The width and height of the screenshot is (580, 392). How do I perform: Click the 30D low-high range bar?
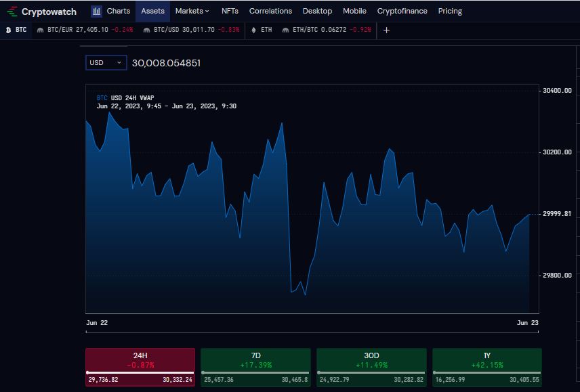click(x=371, y=372)
